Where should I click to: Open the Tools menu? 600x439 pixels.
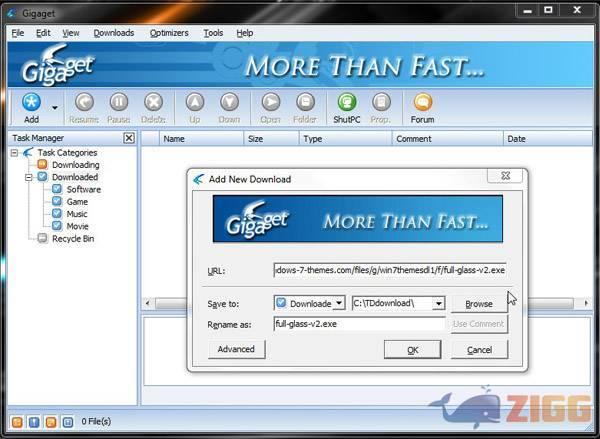tap(213, 33)
